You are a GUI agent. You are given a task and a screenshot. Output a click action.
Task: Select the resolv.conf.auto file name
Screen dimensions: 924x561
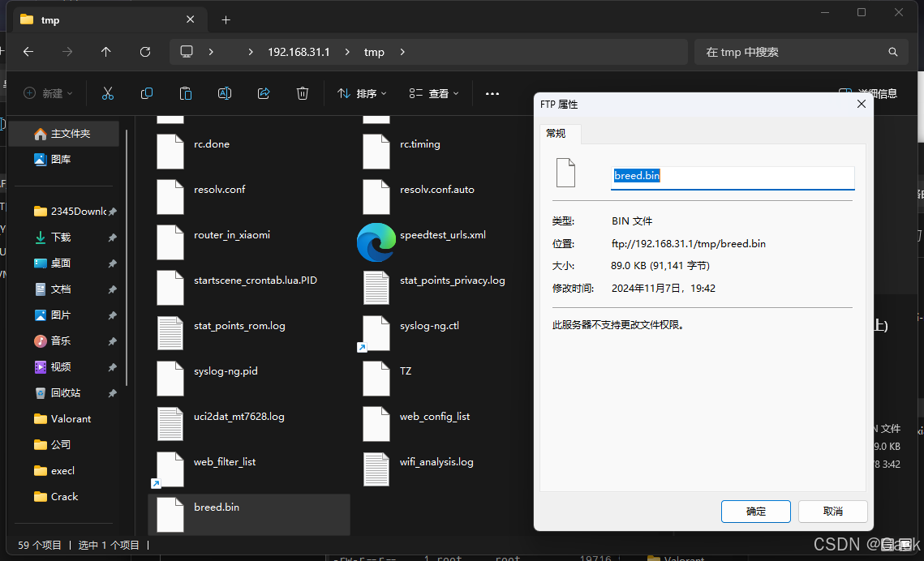[436, 190]
